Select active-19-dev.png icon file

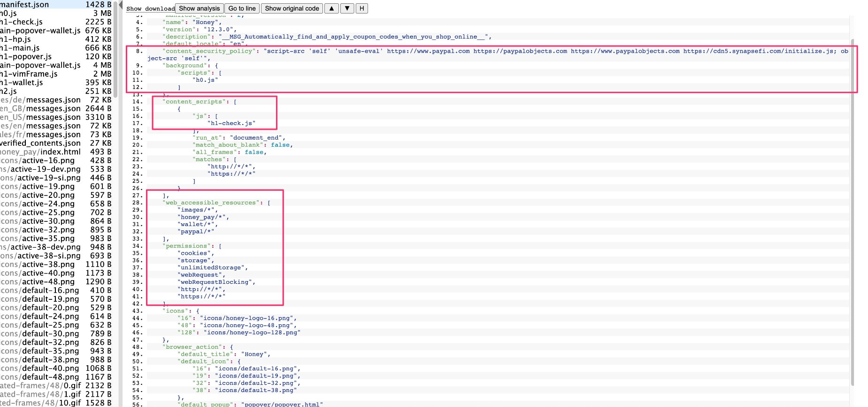[56, 169]
